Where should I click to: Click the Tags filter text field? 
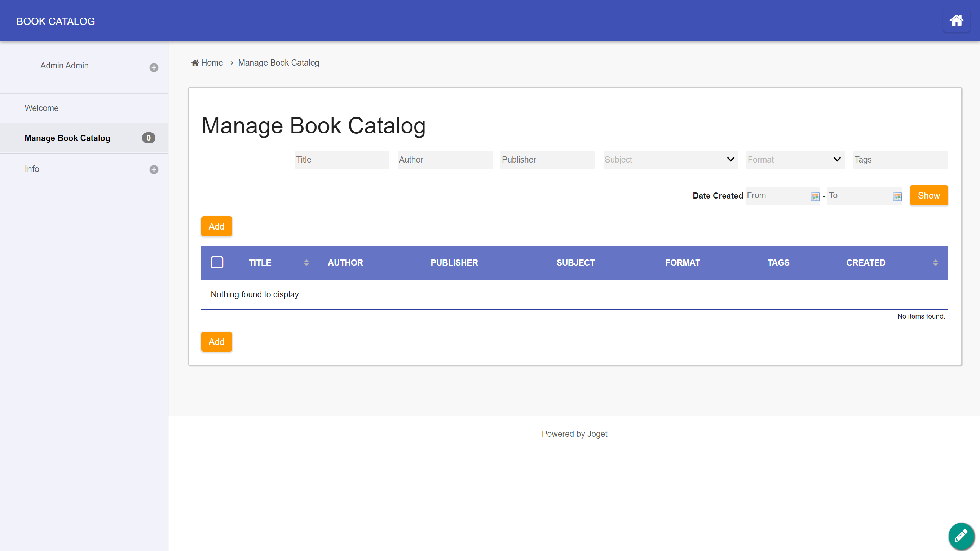point(900,160)
